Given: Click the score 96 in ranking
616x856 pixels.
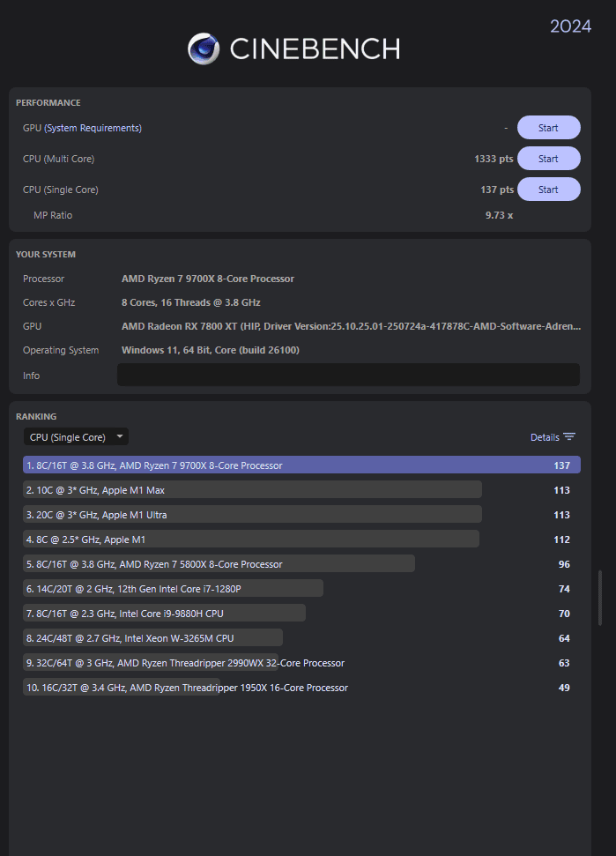Looking at the screenshot, I should coord(564,564).
